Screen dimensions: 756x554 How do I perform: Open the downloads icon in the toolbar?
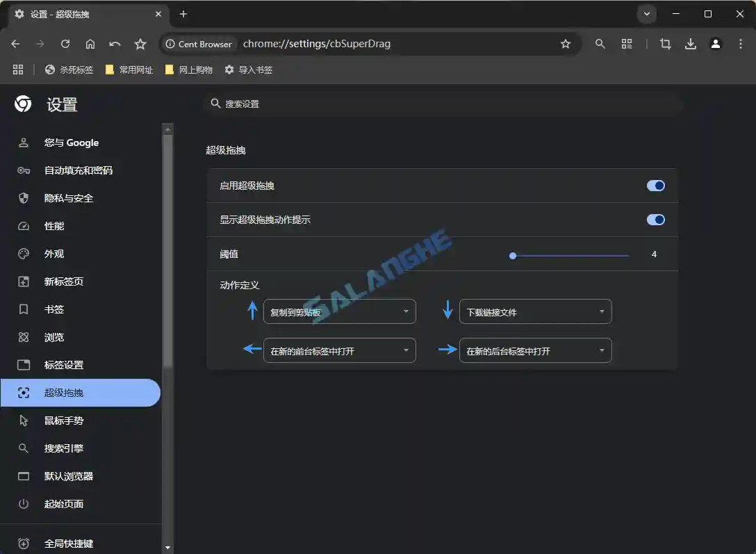[691, 44]
